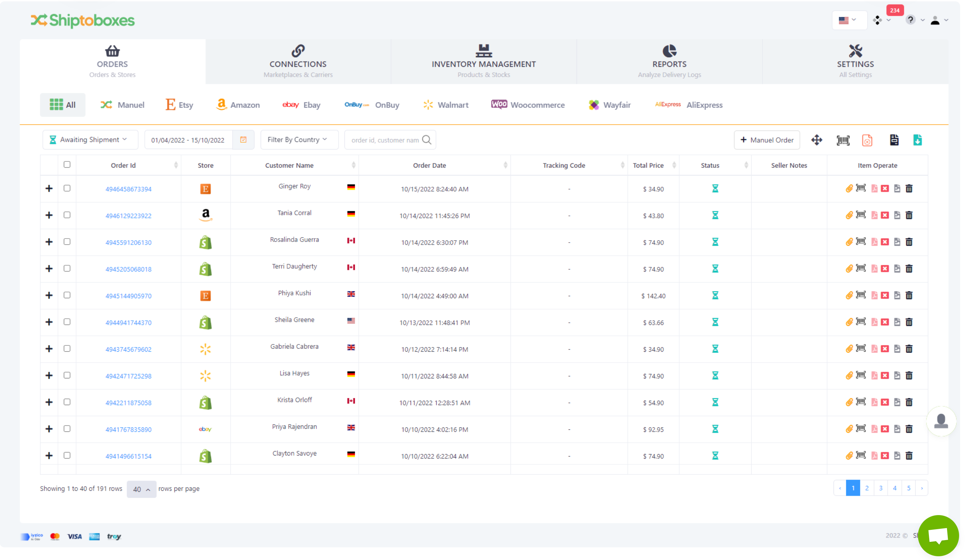Expand Filter By Country dropdown
The width and height of the screenshot is (968, 560).
(x=299, y=140)
